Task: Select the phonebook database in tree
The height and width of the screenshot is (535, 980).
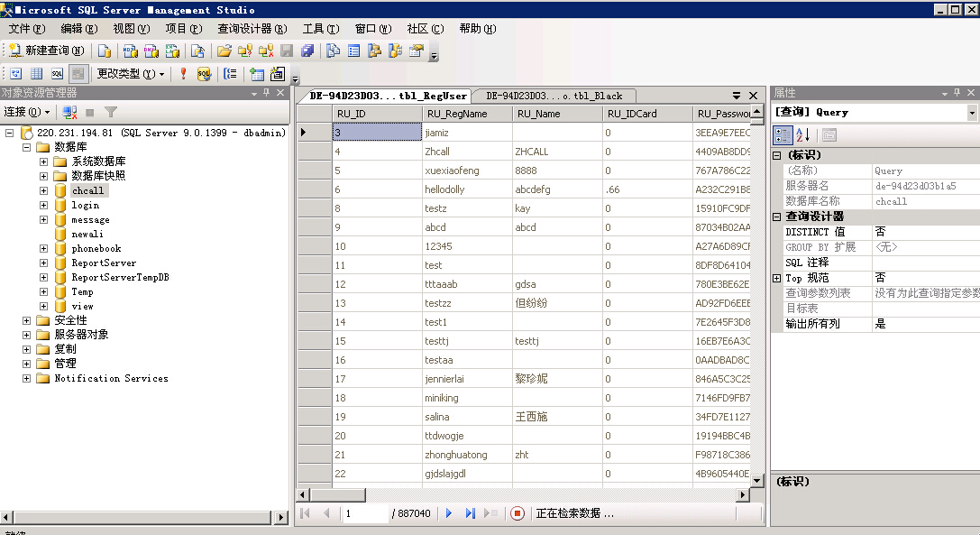Action: pos(96,248)
